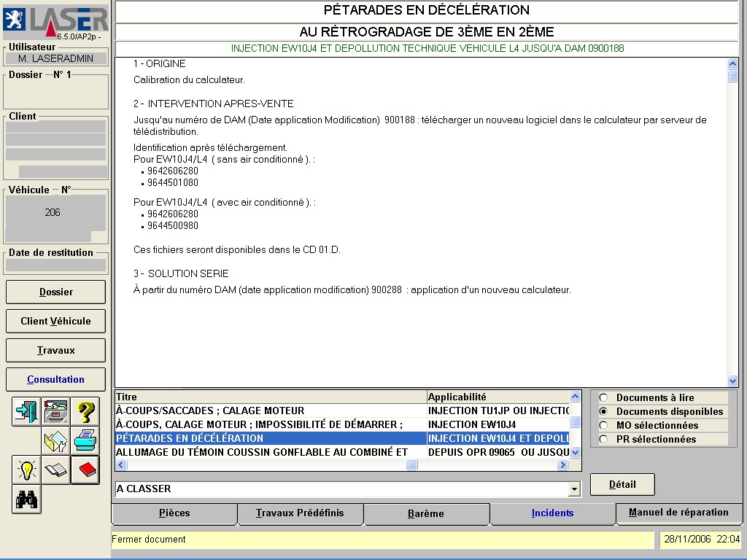Print with the cyan printer icon
Image resolution: width=747 pixels, height=560 pixels.
pyautogui.click(x=85, y=441)
